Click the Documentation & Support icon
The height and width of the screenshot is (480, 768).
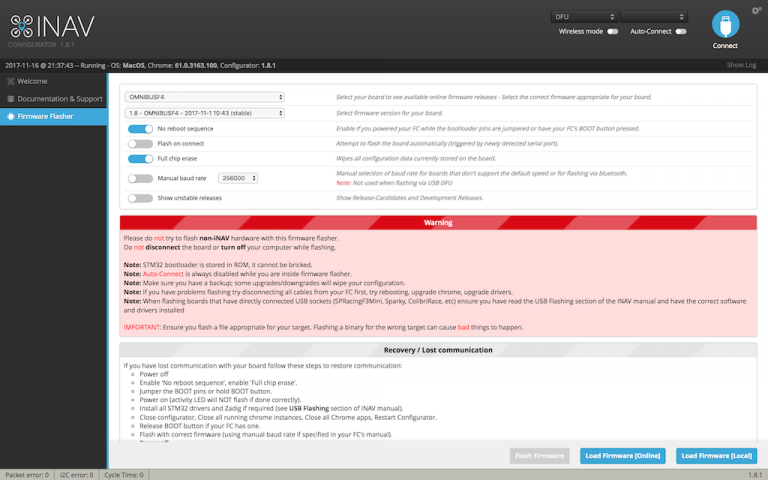[x=10, y=99]
